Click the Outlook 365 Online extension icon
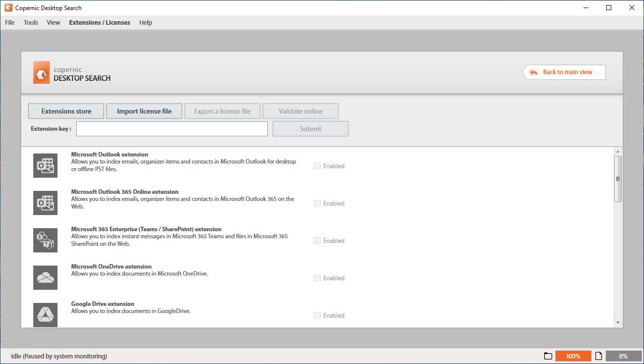 point(45,203)
